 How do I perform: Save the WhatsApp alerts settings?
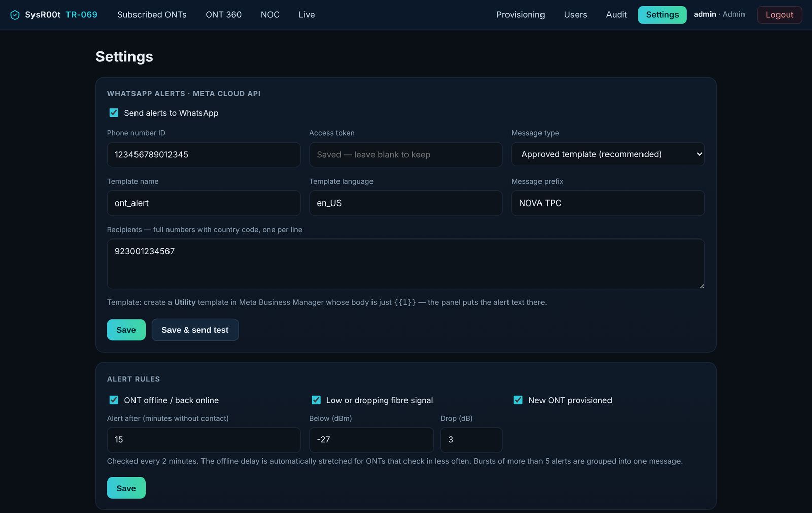pos(126,330)
